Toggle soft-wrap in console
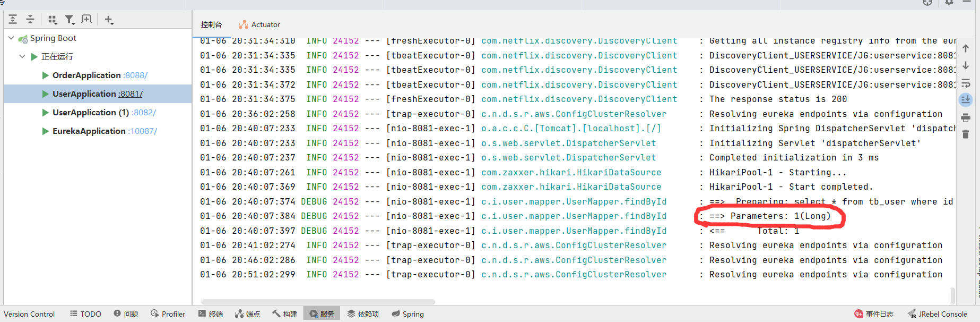This screenshot has height=322, width=980. (966, 83)
